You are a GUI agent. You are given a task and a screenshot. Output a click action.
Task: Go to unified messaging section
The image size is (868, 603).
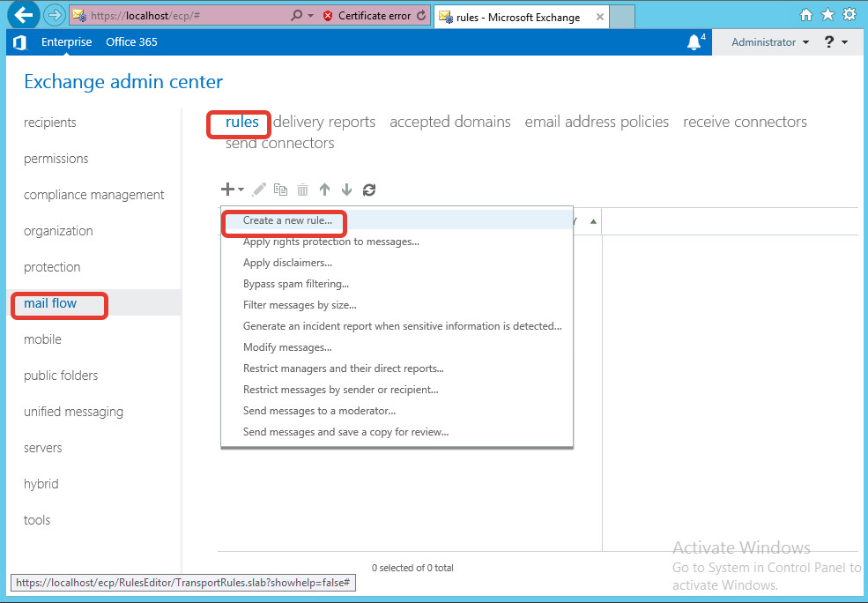click(x=73, y=412)
